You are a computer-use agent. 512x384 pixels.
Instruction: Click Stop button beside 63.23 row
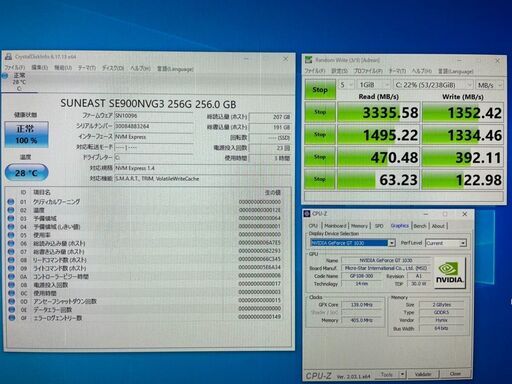pyautogui.click(x=320, y=179)
